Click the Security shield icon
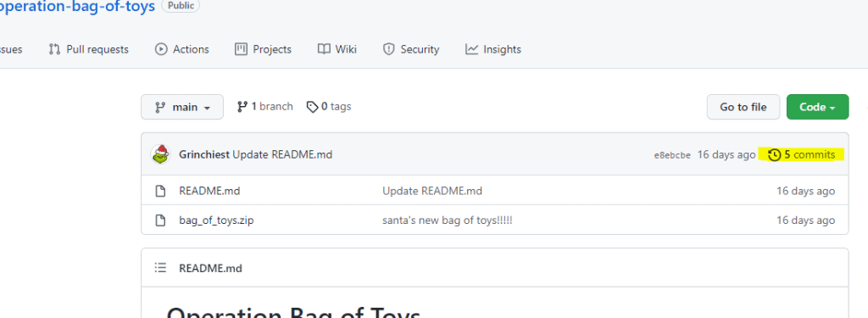This screenshot has height=318, width=868. [388, 49]
